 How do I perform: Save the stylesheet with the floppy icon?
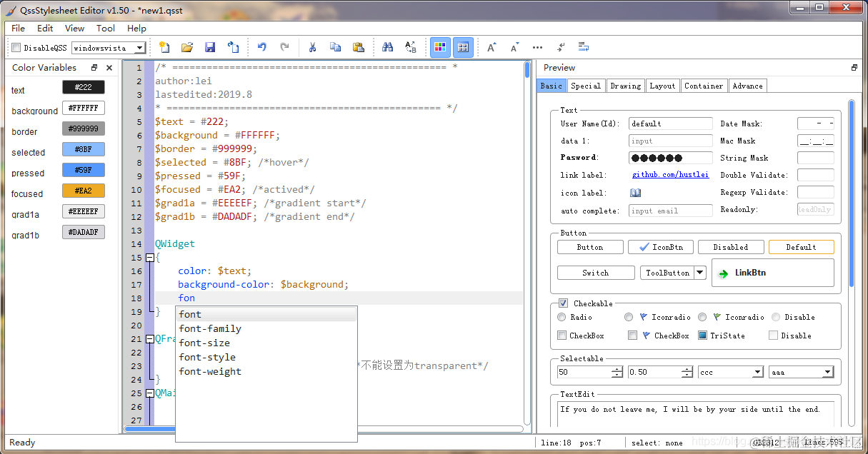click(x=210, y=47)
